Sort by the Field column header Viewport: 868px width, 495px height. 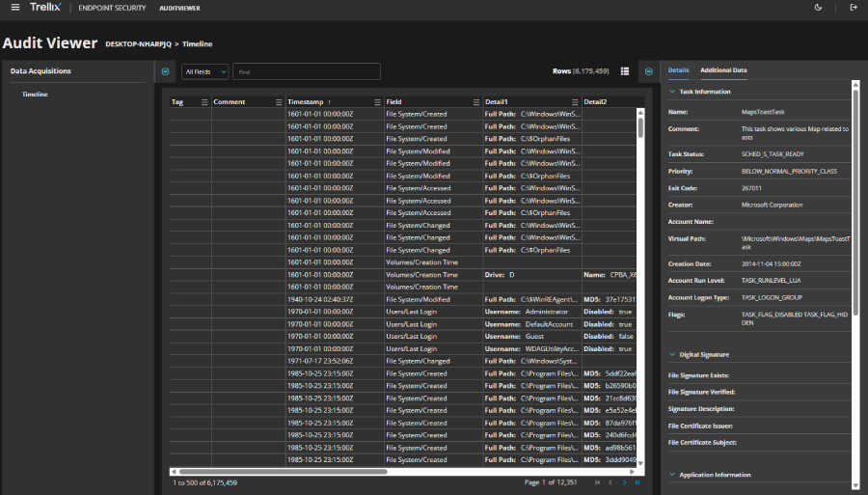click(393, 102)
